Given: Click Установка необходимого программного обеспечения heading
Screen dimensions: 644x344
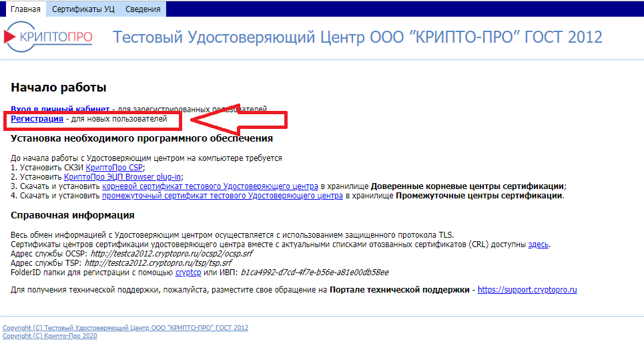Looking at the screenshot, I should click(x=141, y=138).
